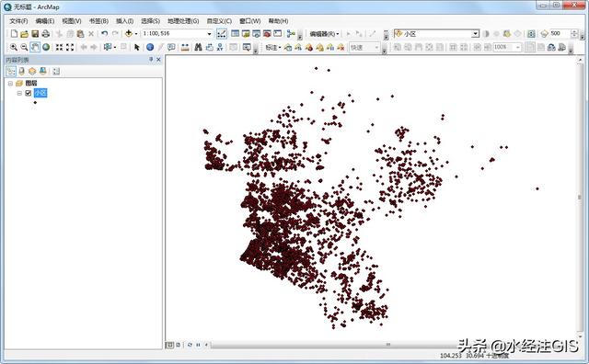Open the map scale dropdown

[x=209, y=34]
